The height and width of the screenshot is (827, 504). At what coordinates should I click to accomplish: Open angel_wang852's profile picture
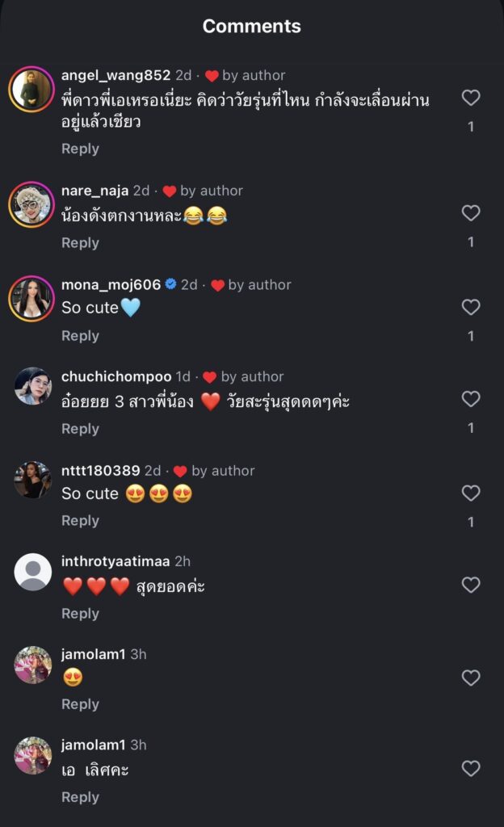32,89
